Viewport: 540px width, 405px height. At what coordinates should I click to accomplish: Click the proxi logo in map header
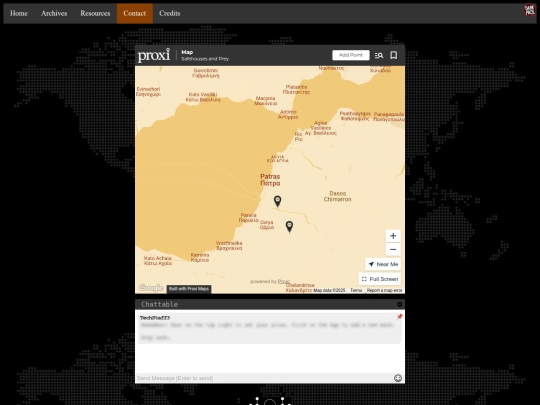[x=154, y=55]
